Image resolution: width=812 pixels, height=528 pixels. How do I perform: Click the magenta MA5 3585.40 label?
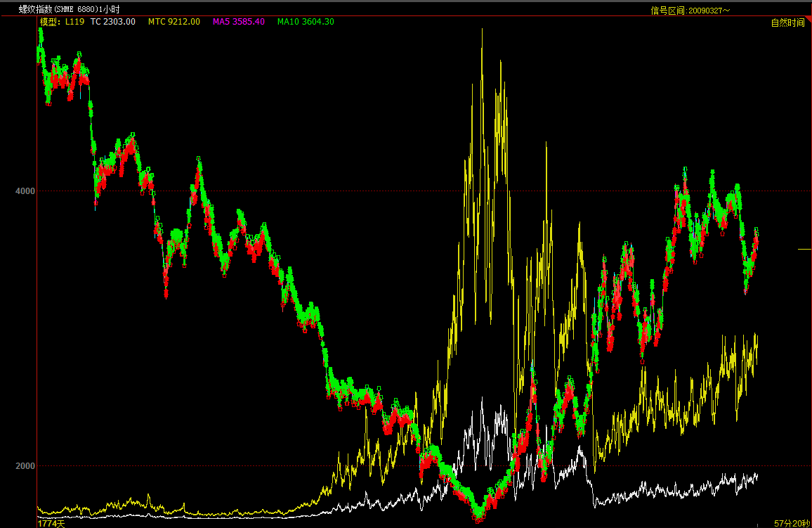239,22
